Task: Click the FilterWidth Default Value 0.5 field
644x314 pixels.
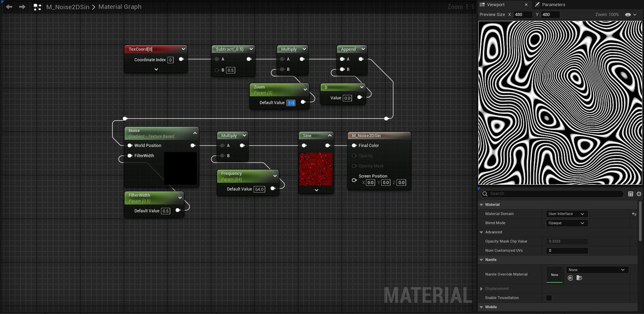Action: pyautogui.click(x=166, y=211)
